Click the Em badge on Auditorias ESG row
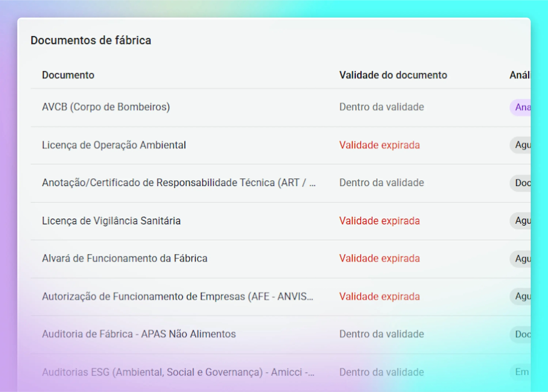This screenshot has width=548, height=392. pyautogui.click(x=521, y=372)
